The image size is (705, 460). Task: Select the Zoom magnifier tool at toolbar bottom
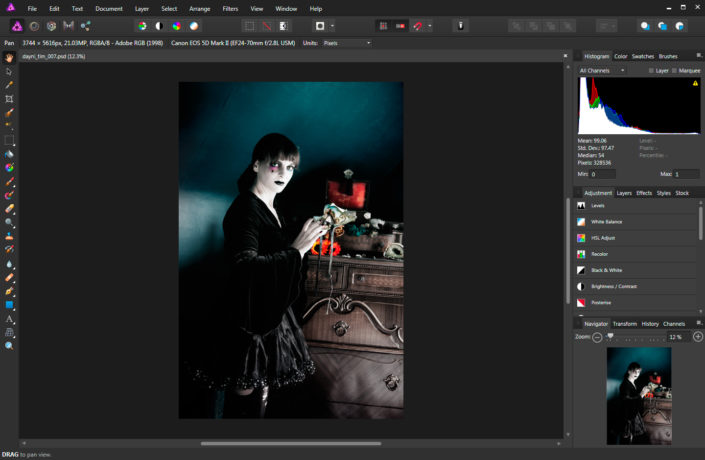[x=9, y=346]
